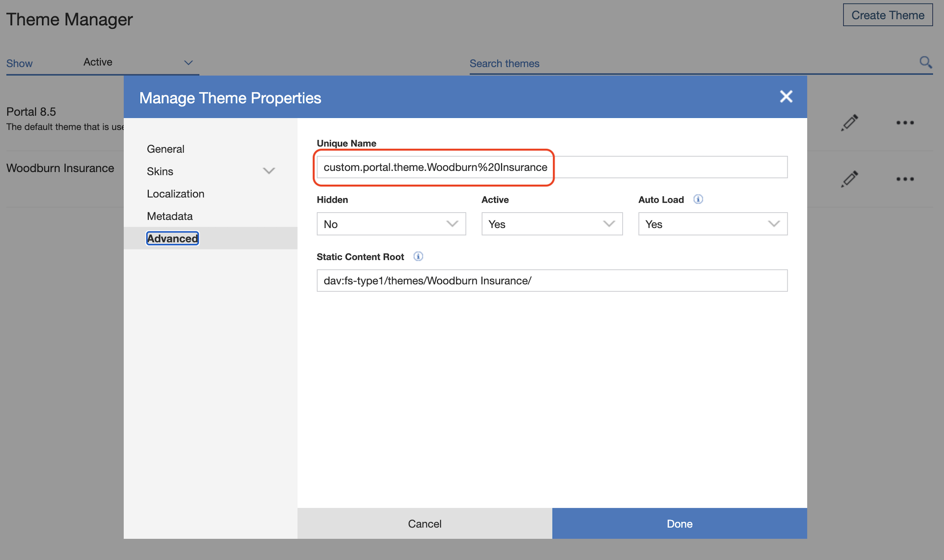Click Done to save theme properties

[x=679, y=524]
